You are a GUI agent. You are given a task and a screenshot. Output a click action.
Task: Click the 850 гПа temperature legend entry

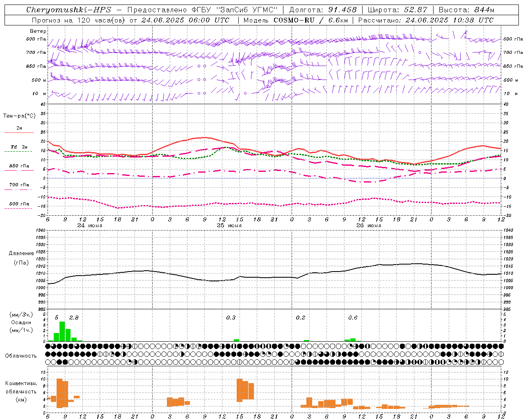click(19, 166)
